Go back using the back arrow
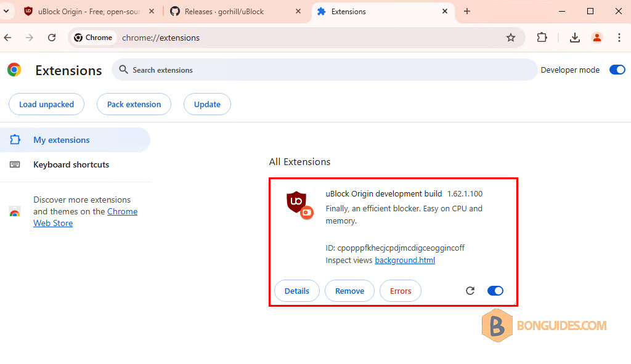Viewport: 631px width, 364px height. 8,38
